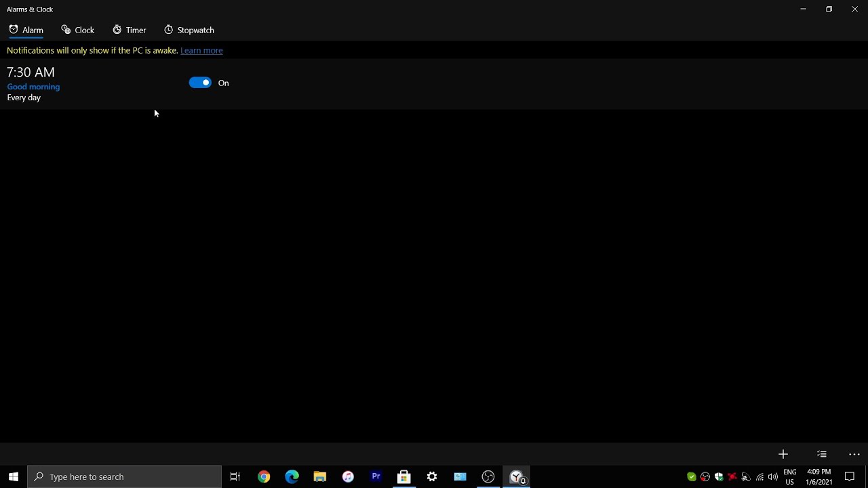This screenshot has height=488, width=868.
Task: Open Microsoft Store from the taskbar
Action: (x=404, y=476)
